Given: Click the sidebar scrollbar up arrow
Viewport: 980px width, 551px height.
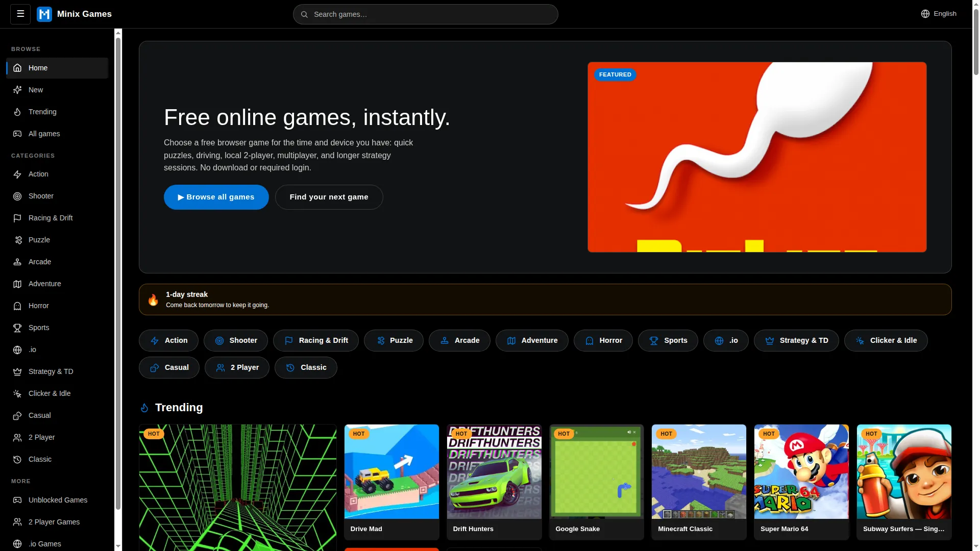Looking at the screenshot, I should coord(118,33).
